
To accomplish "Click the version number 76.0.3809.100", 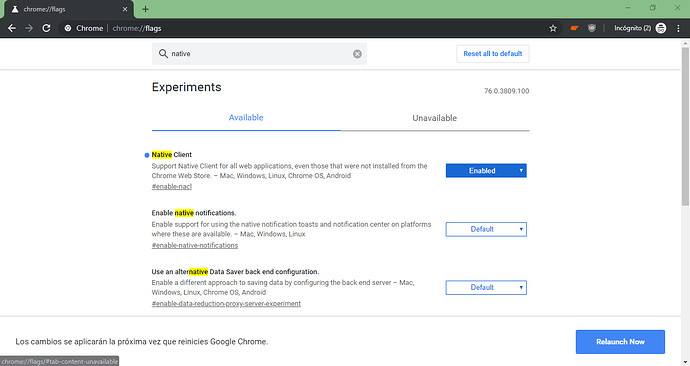I will [x=506, y=91].
